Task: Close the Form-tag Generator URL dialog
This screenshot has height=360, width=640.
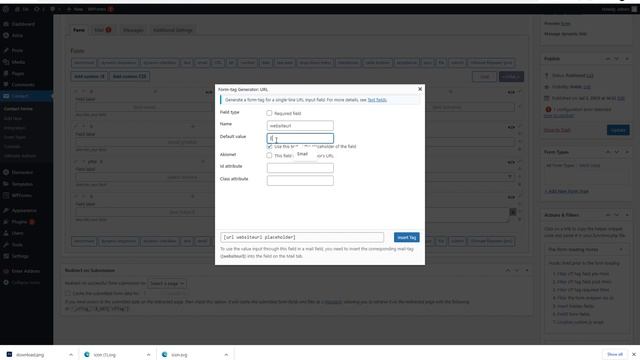Action: pyautogui.click(x=420, y=89)
